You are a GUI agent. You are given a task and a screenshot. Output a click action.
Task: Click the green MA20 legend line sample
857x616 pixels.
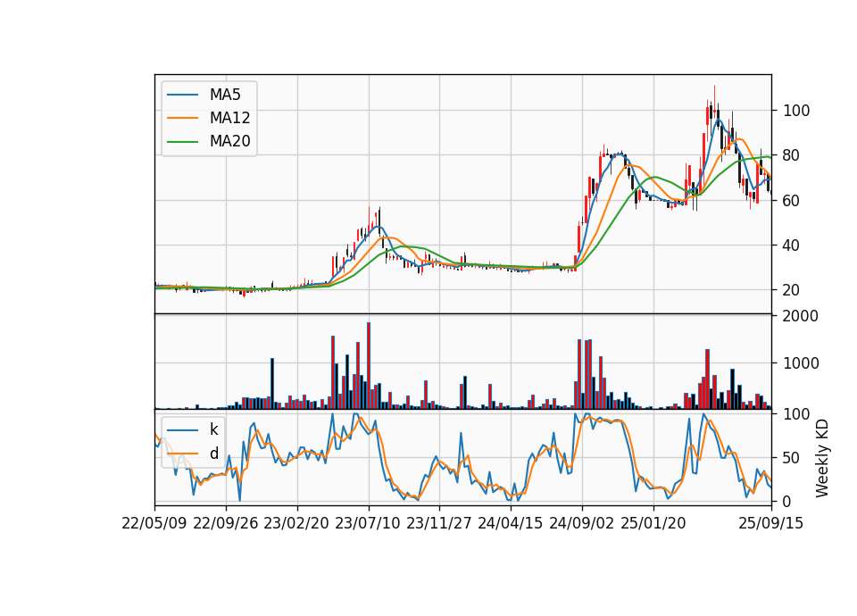click(182, 142)
